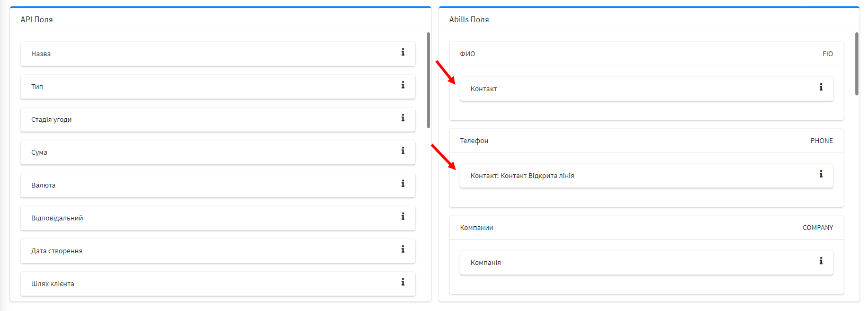Click info icon on the Компанія card
The width and height of the screenshot is (868, 311).
821,261
